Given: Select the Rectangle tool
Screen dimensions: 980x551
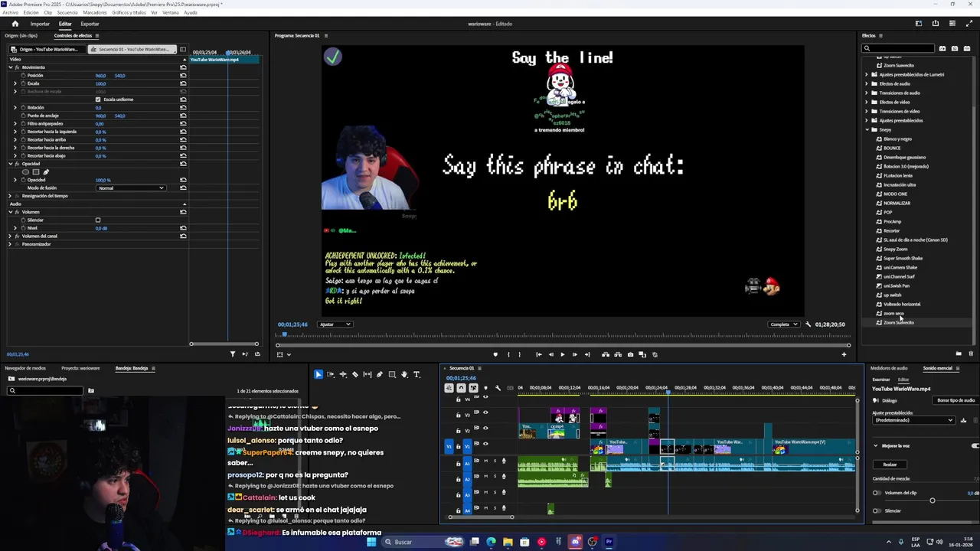Looking at the screenshot, I should [392, 374].
